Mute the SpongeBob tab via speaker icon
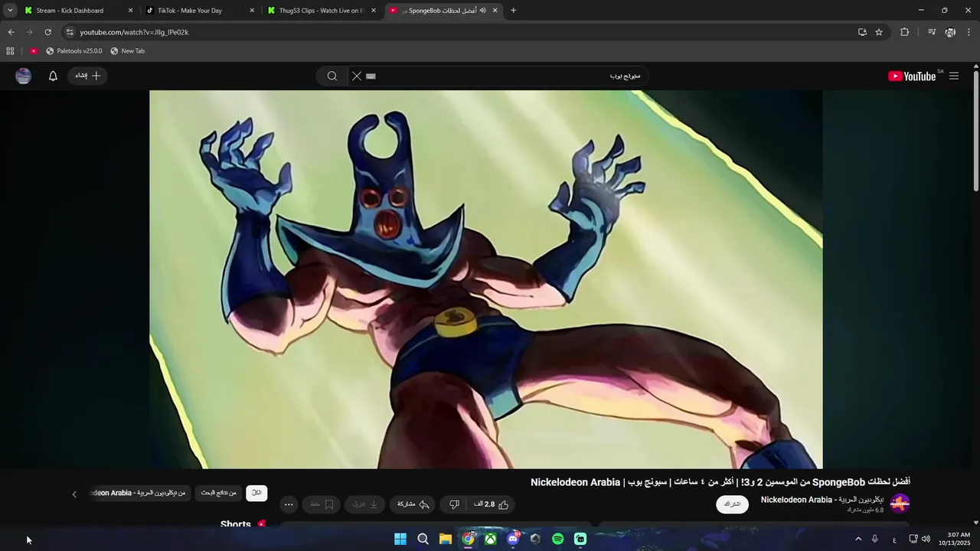This screenshot has height=551, width=980. tap(482, 11)
